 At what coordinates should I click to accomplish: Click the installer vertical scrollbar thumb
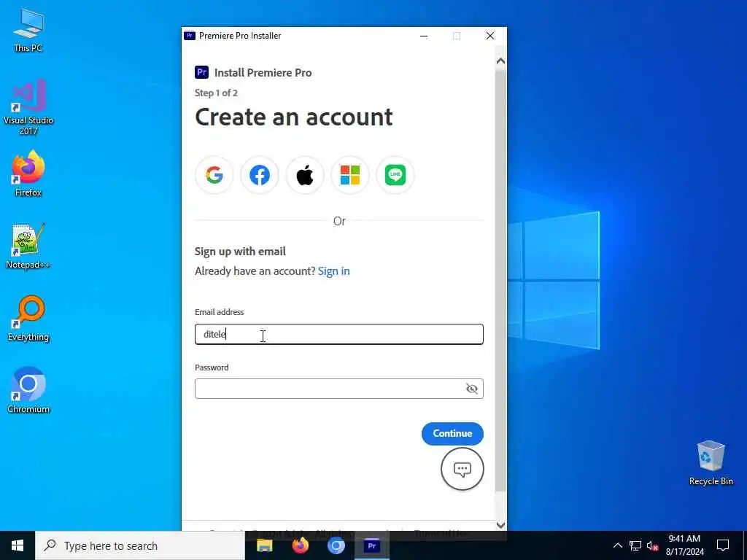(500, 281)
